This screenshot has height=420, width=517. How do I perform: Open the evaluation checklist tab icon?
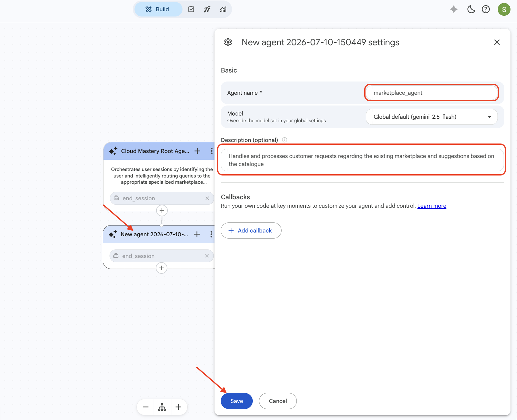click(x=191, y=9)
